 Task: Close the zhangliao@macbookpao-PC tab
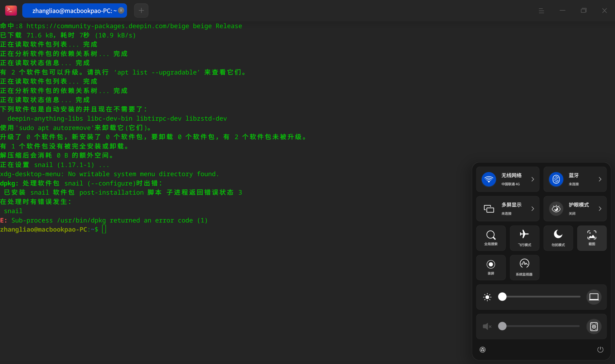click(121, 11)
